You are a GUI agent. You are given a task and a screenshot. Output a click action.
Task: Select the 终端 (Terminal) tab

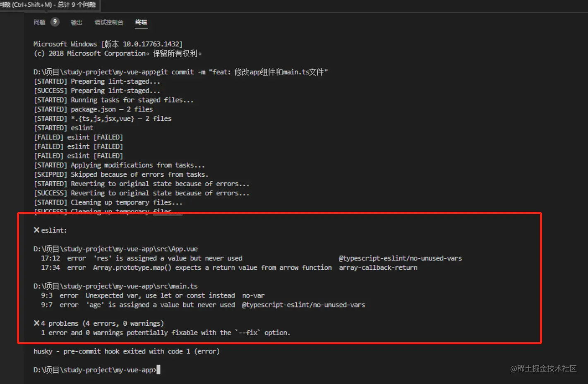coord(141,22)
